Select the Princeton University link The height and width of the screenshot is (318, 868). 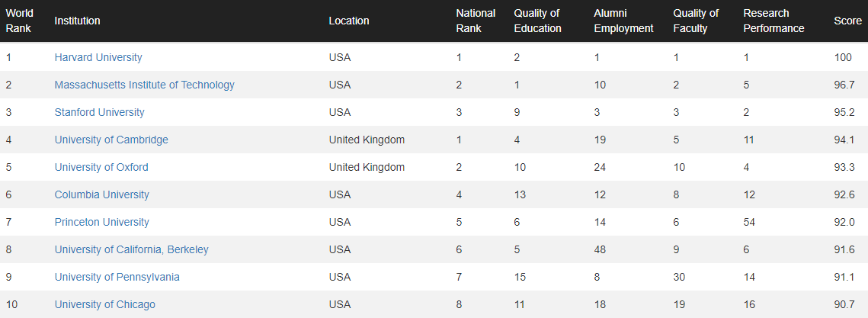(102, 222)
